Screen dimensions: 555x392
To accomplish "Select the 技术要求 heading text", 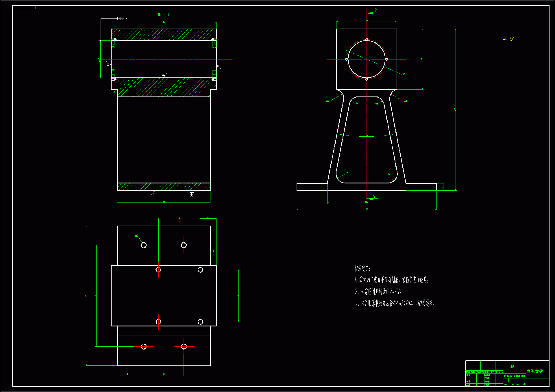I will (362, 268).
